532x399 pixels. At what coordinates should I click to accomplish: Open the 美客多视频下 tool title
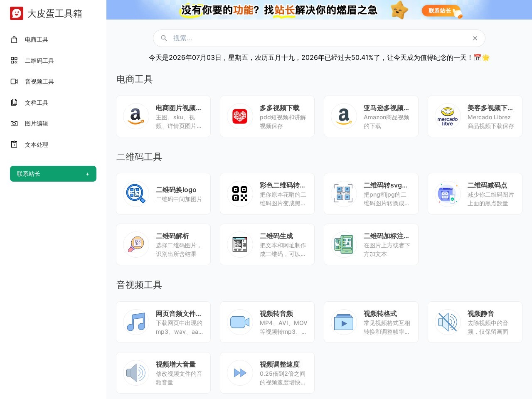(490, 108)
